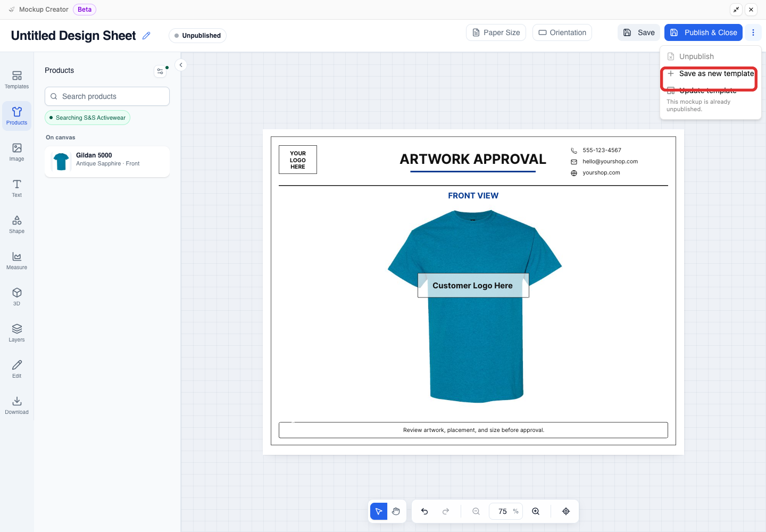
Task: Switch to the 3D view panel
Action: pos(16,297)
